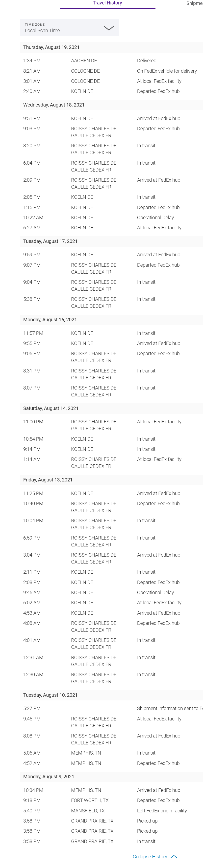Select the Saturday, August 14, 2021 date header
Viewport: 203px width, 868px height.
51,408
